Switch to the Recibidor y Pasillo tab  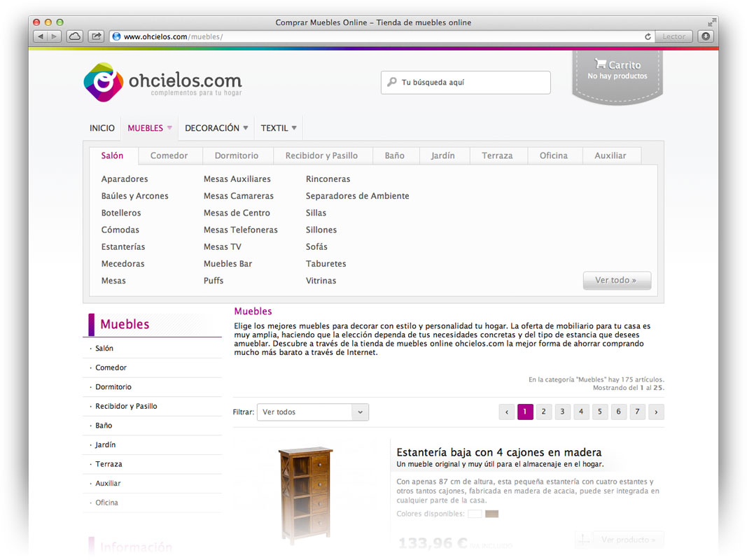tap(321, 155)
